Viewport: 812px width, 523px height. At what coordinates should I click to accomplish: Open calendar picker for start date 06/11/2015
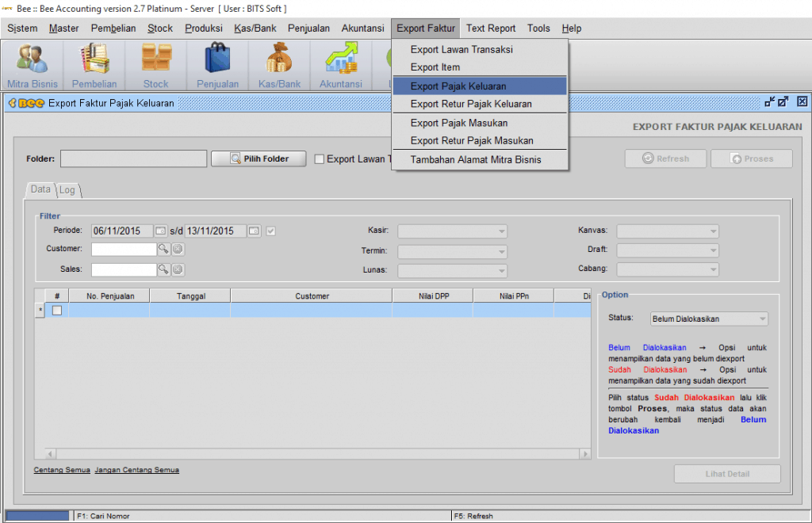(x=160, y=231)
